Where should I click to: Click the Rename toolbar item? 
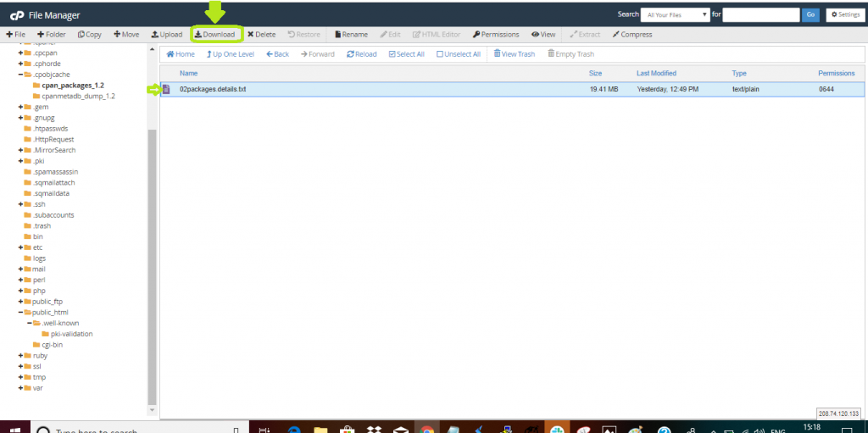click(351, 35)
